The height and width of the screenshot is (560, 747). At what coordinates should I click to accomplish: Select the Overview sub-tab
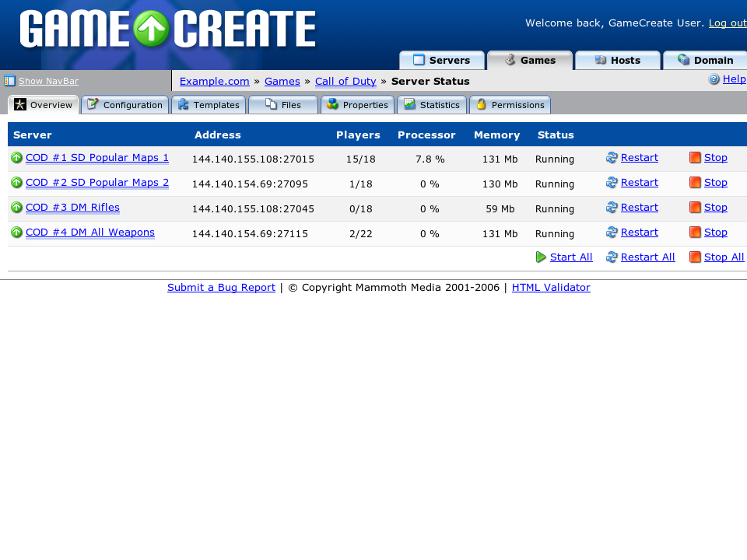coord(44,105)
